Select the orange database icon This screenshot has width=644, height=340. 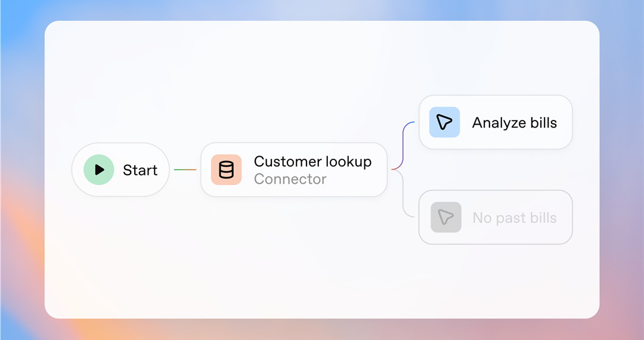[226, 170]
